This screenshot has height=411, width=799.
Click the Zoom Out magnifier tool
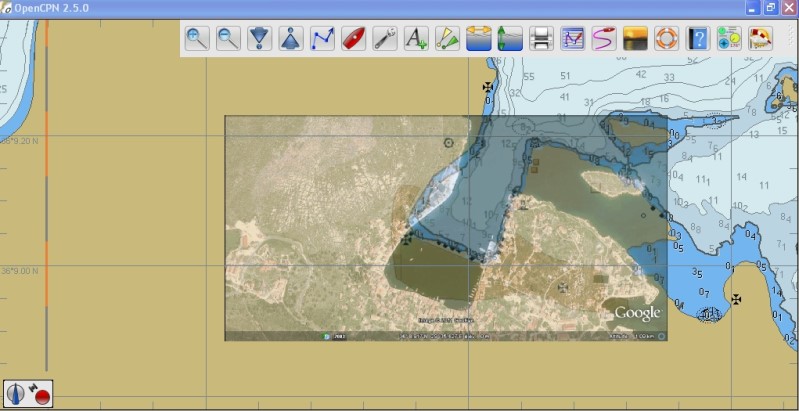point(228,39)
